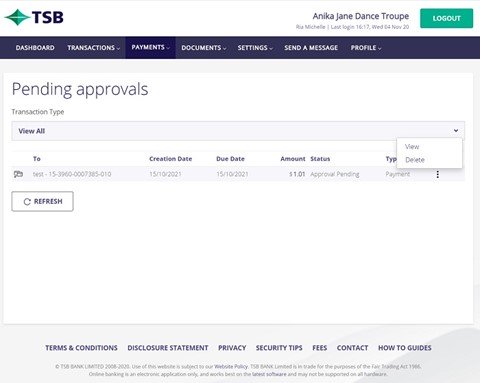480x383 pixels.
Task: Choose Delete from the row popup menu
Action: click(415, 160)
